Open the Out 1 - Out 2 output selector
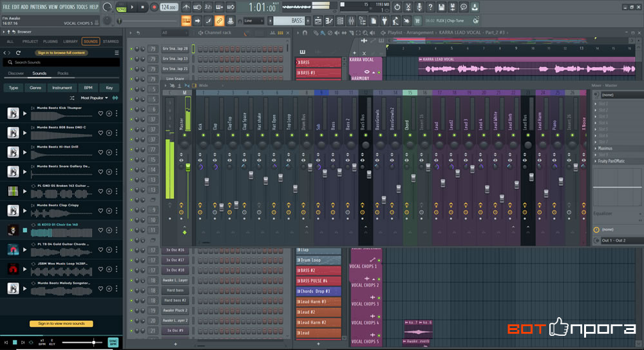Screen dimensions: 644x350 pos(621,240)
